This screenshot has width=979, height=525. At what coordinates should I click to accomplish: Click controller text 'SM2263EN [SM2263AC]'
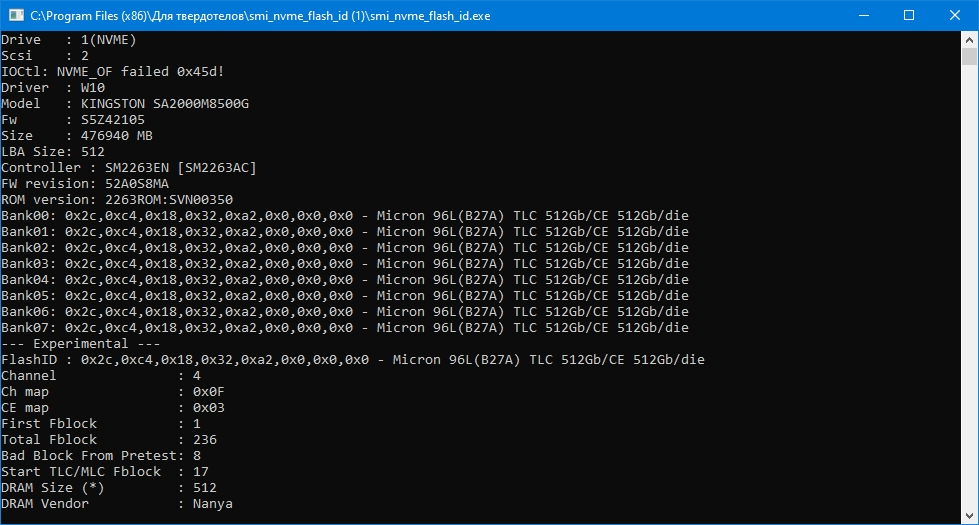[x=180, y=168]
